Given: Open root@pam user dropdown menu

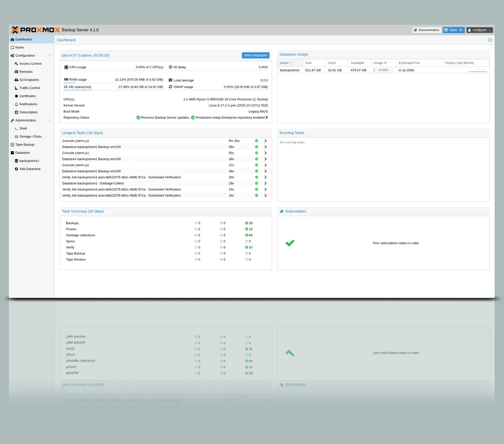Looking at the screenshot, I should click(479, 30).
